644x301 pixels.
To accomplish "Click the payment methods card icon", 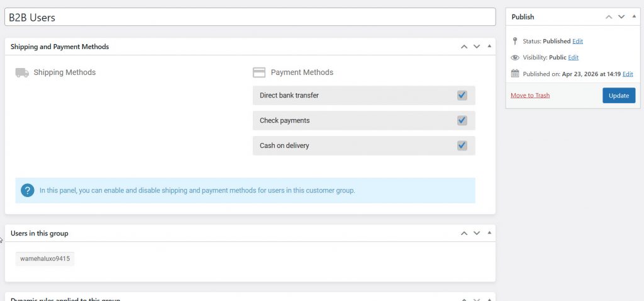I will click(258, 72).
